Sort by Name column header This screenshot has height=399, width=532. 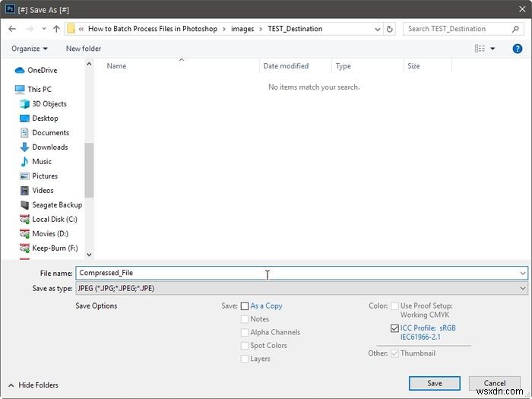click(x=116, y=66)
